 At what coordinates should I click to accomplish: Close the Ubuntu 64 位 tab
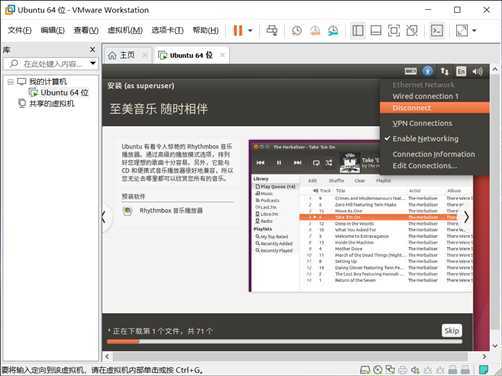(x=222, y=55)
